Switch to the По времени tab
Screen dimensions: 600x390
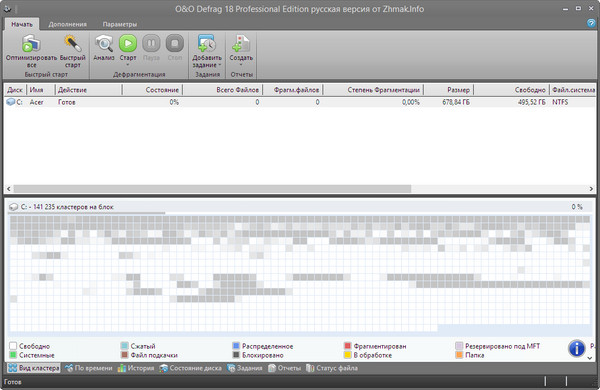(88, 368)
